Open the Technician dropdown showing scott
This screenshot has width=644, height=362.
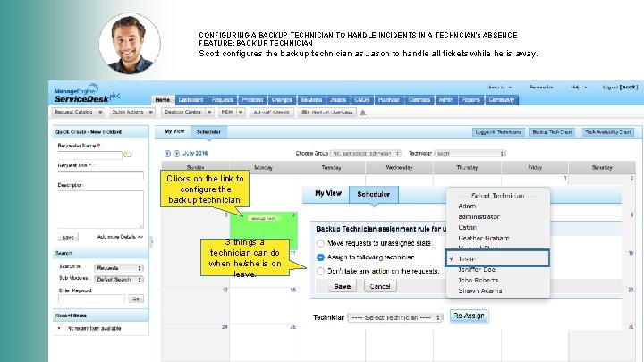tap(470, 154)
